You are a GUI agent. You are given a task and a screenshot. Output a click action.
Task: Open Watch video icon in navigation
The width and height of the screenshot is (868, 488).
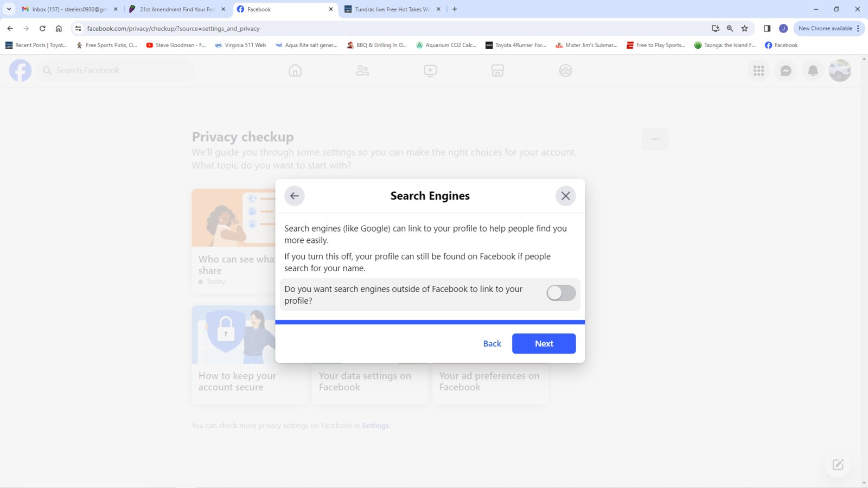(x=430, y=70)
